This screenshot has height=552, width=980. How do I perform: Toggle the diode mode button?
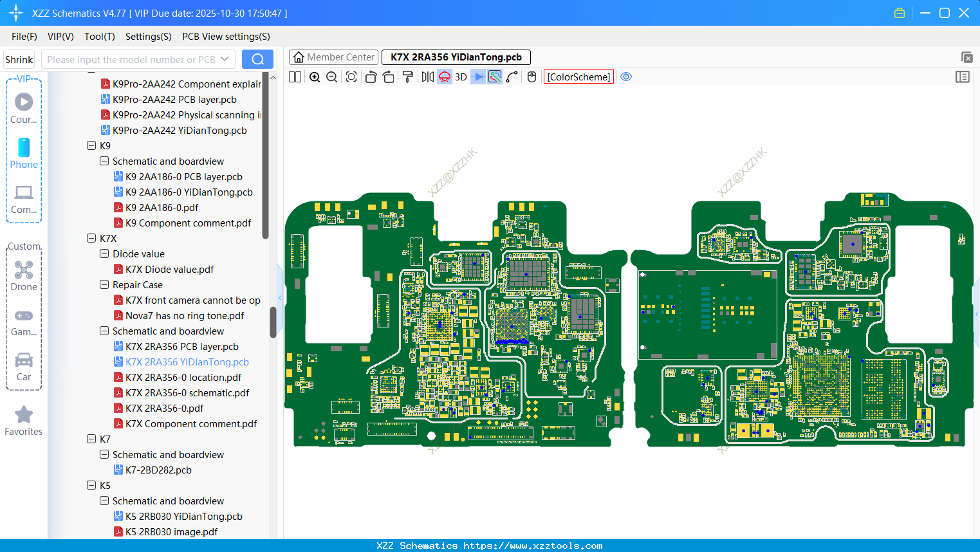click(477, 77)
